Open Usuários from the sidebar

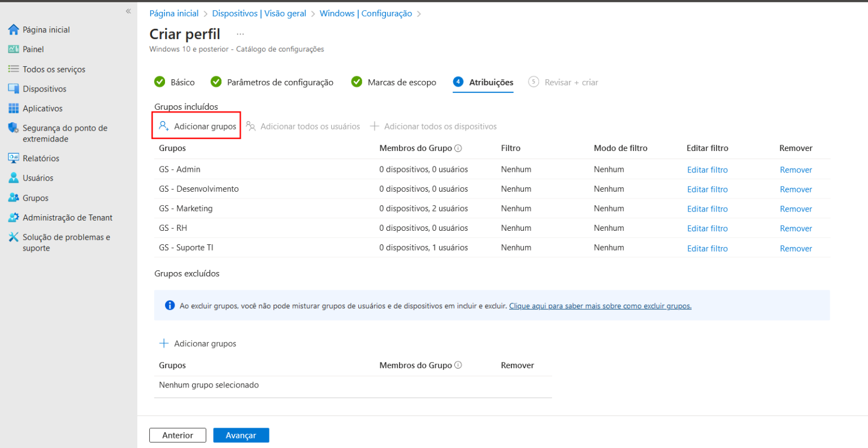coord(37,178)
